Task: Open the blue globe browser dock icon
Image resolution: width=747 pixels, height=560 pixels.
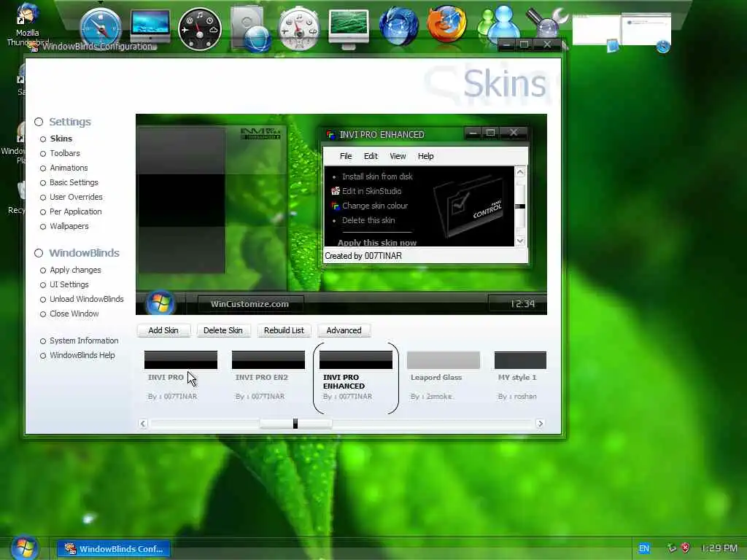Action: [398, 26]
